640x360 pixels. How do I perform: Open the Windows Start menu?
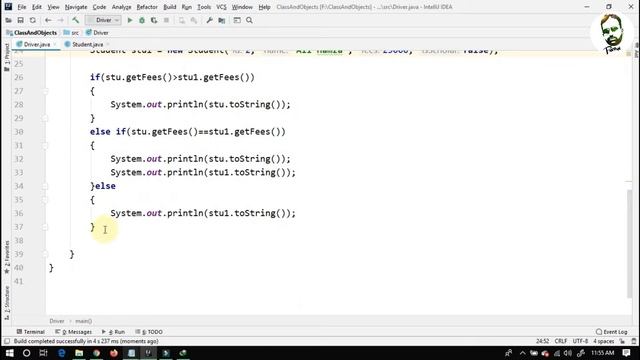click(9, 353)
